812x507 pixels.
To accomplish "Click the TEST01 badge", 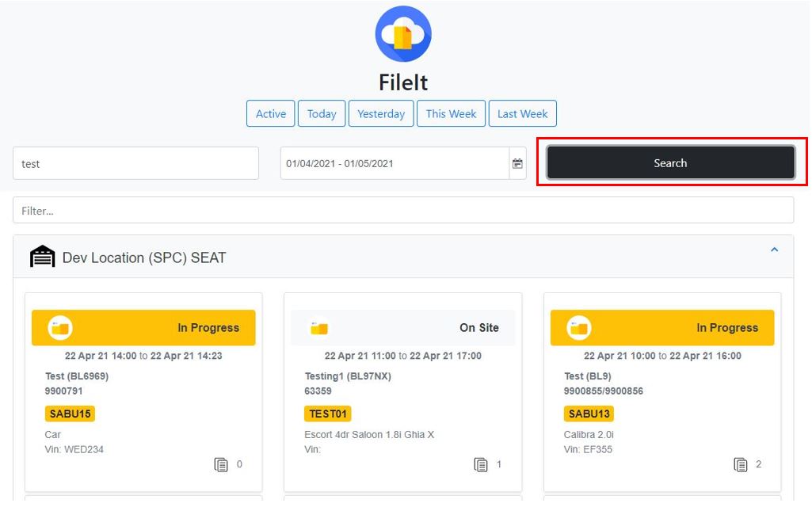I will [x=328, y=414].
